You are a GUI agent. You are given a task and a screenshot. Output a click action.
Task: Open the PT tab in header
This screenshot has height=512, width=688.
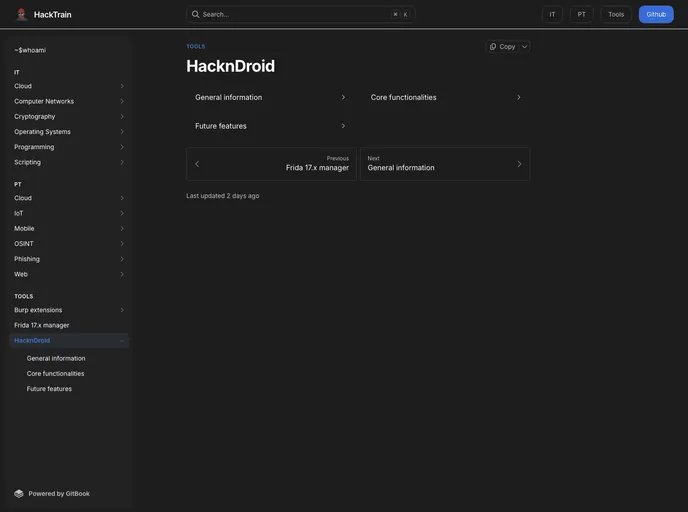pyautogui.click(x=581, y=14)
